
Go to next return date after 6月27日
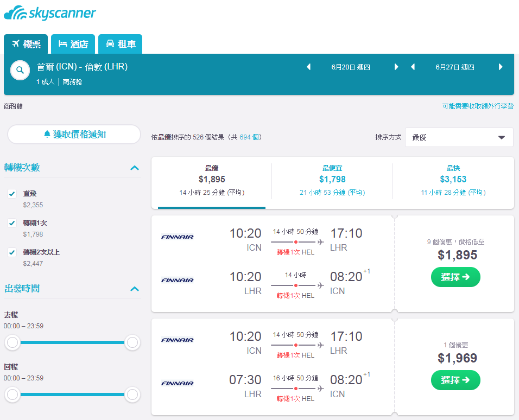501,67
